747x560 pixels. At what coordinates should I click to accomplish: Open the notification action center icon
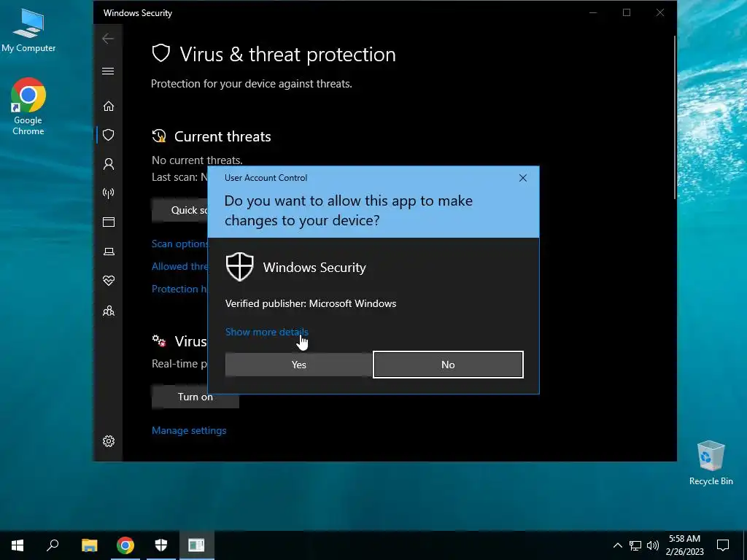723,545
